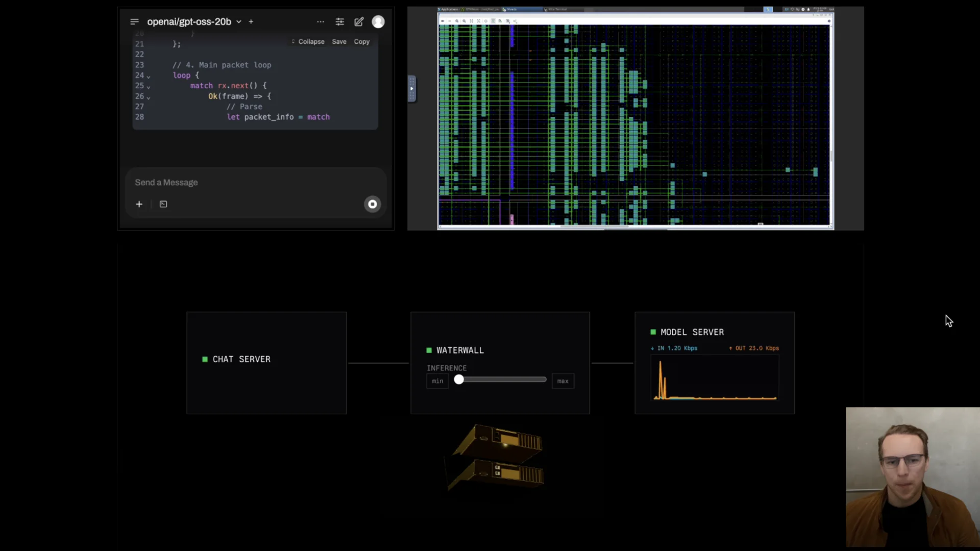Screen dimensions: 980x551
Task: Click the presenter webcam thumbnail
Action: [913, 477]
